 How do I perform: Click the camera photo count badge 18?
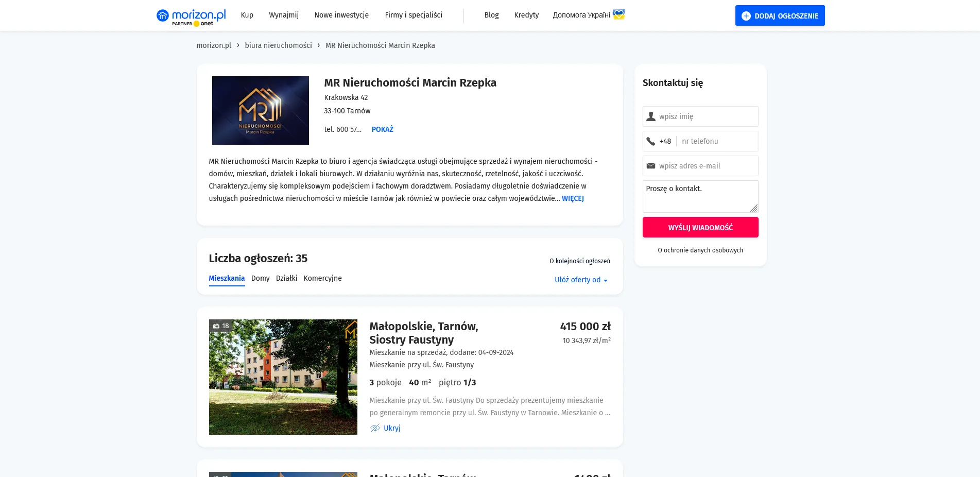point(221,326)
